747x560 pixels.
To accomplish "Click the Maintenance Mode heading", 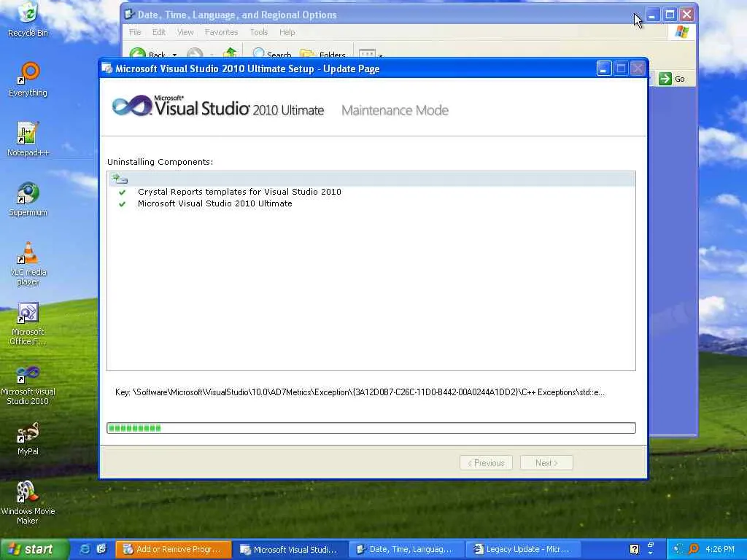I will [x=395, y=111].
